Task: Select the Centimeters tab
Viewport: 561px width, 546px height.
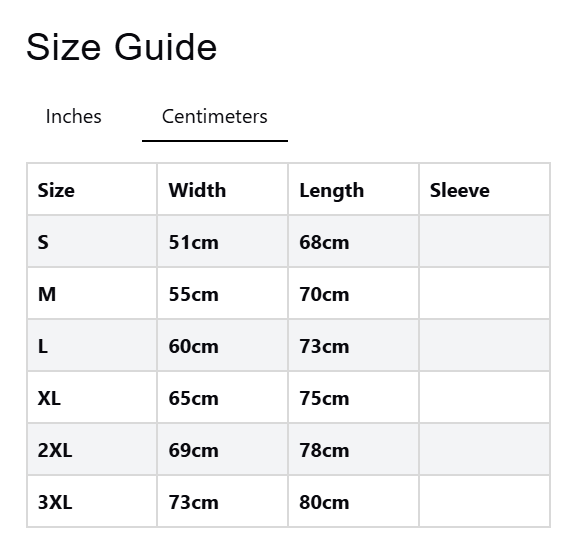Action: (x=215, y=117)
